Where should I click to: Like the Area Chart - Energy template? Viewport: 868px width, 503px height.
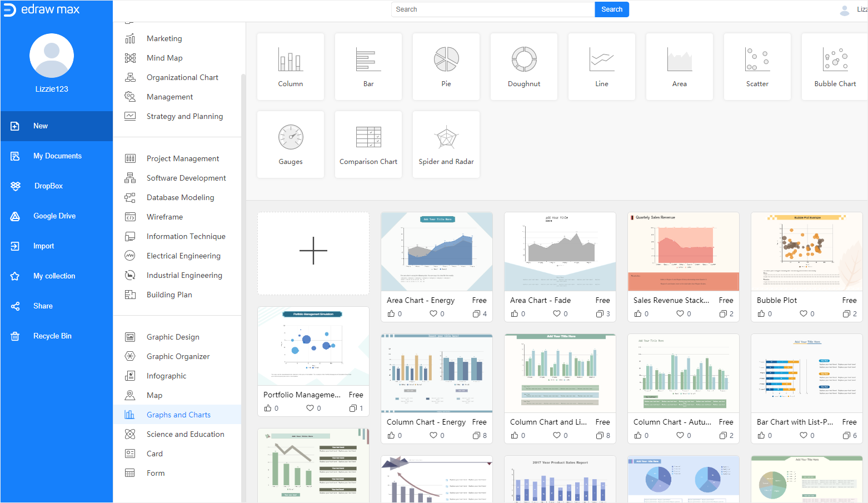click(x=391, y=314)
